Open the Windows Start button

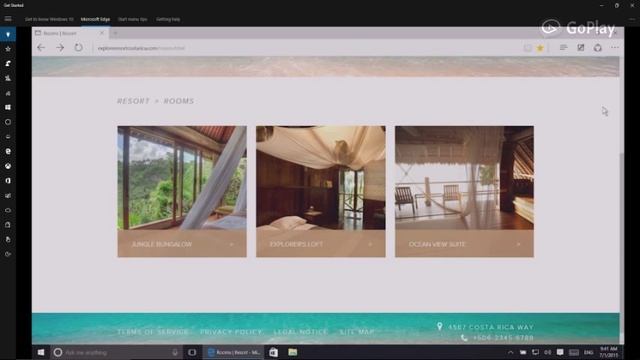click(x=40, y=352)
